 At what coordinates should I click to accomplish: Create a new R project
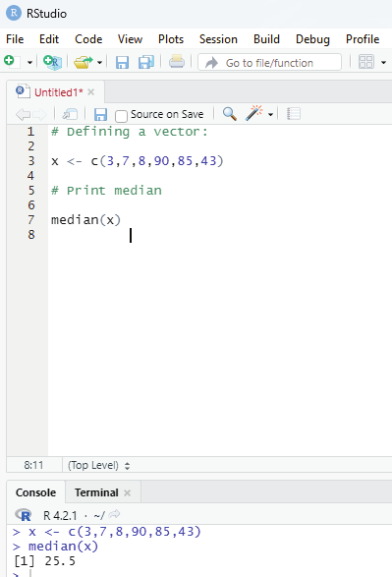(x=53, y=62)
